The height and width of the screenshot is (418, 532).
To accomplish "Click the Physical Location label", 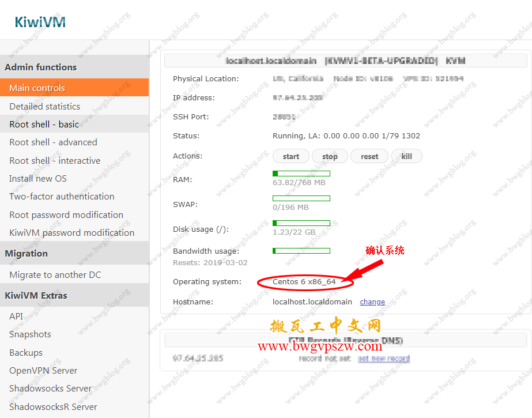I will (206, 79).
